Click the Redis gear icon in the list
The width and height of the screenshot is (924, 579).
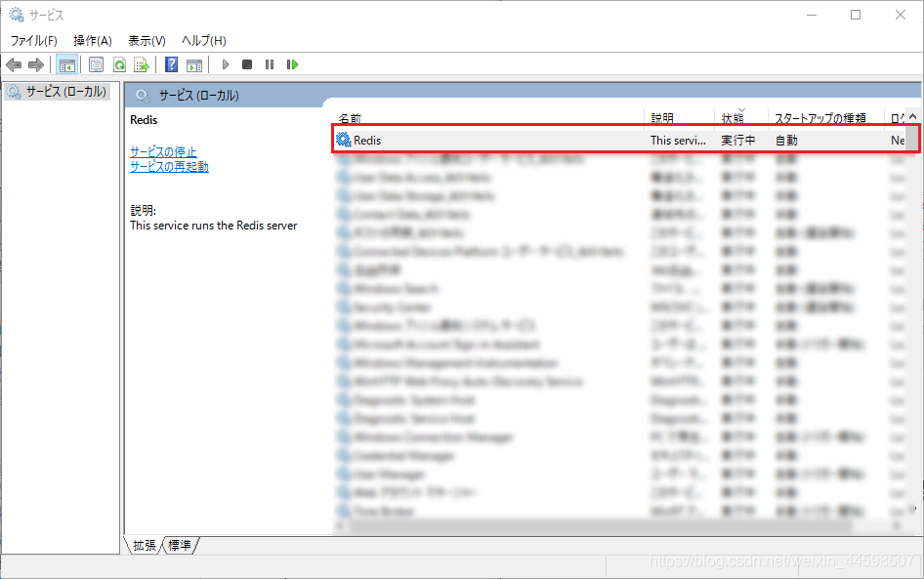pos(343,140)
